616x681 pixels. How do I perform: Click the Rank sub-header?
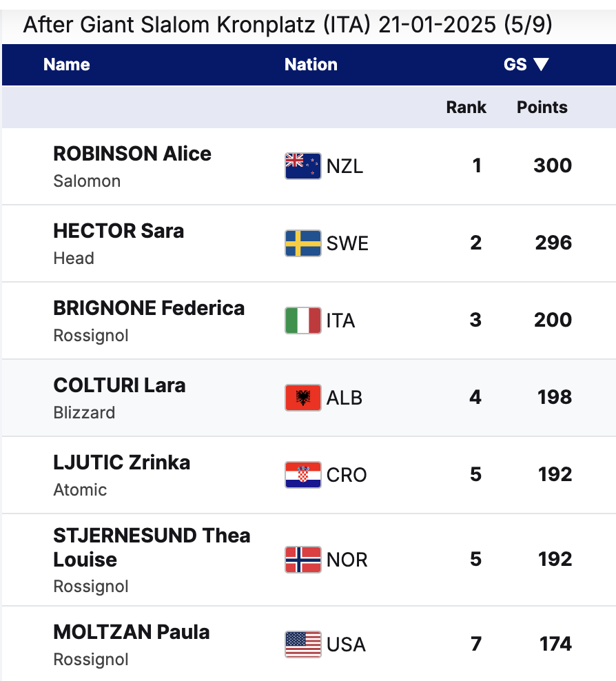[x=466, y=108]
